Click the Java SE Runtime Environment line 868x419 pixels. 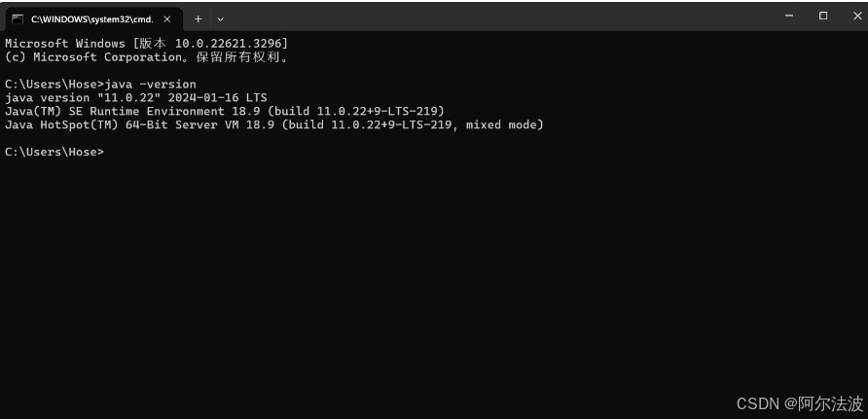224,111
